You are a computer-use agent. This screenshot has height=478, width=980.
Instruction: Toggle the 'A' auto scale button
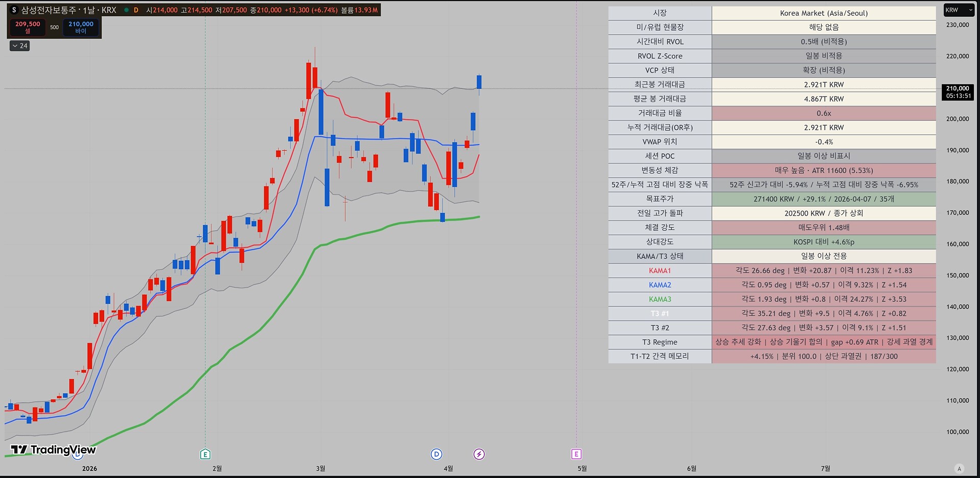[959, 468]
